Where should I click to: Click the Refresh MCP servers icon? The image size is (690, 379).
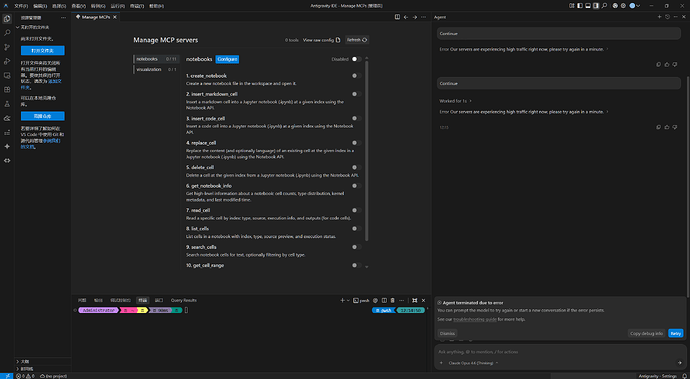[x=357, y=40]
